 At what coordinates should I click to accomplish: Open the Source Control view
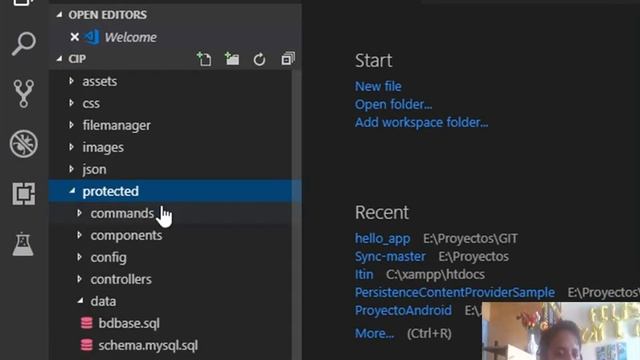point(23,93)
